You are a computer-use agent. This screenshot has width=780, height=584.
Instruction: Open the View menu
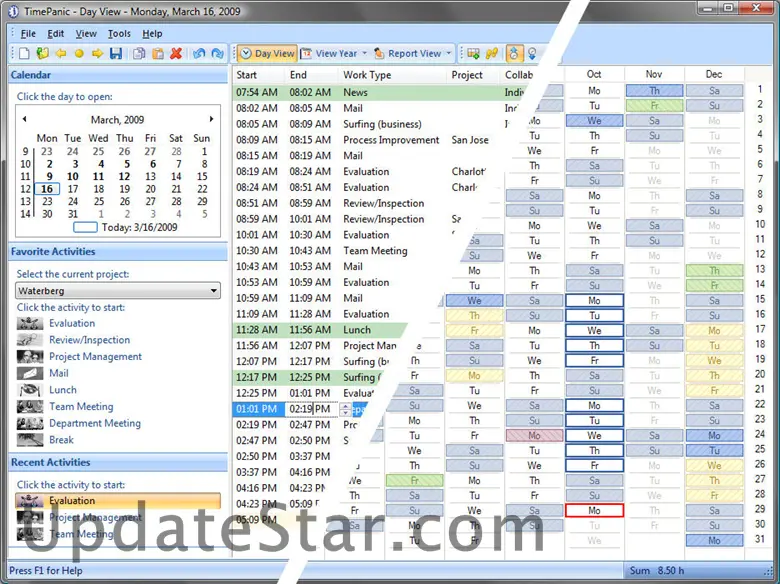pos(86,34)
